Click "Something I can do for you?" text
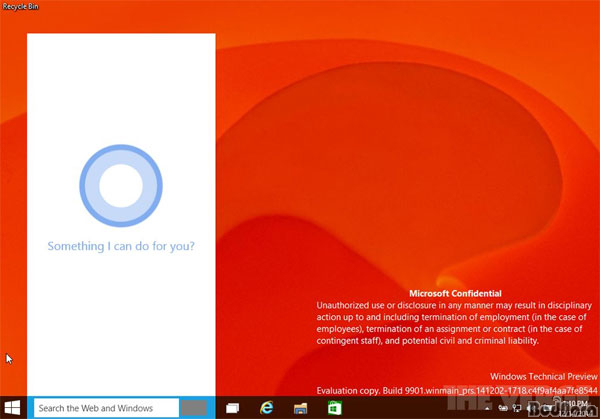This screenshot has width=600, height=419. click(x=121, y=246)
